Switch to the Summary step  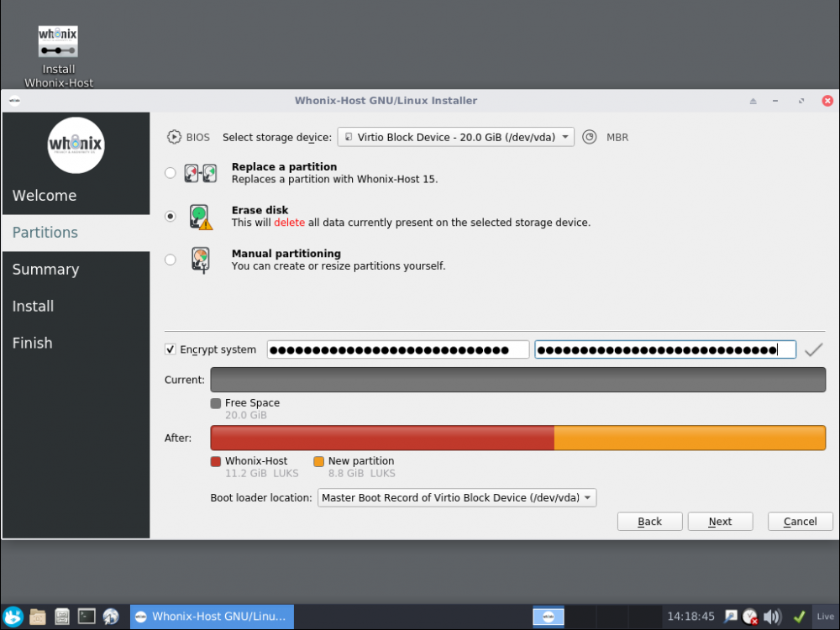(45, 269)
